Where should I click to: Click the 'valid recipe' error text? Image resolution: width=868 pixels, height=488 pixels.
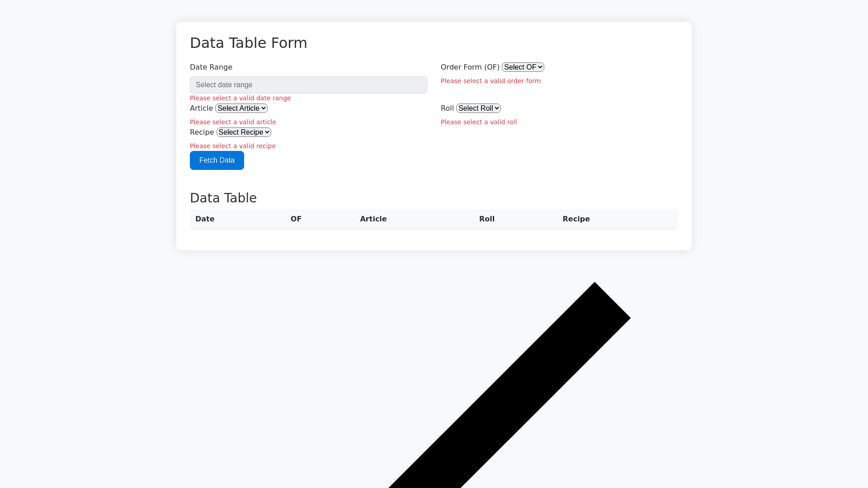coord(232,146)
